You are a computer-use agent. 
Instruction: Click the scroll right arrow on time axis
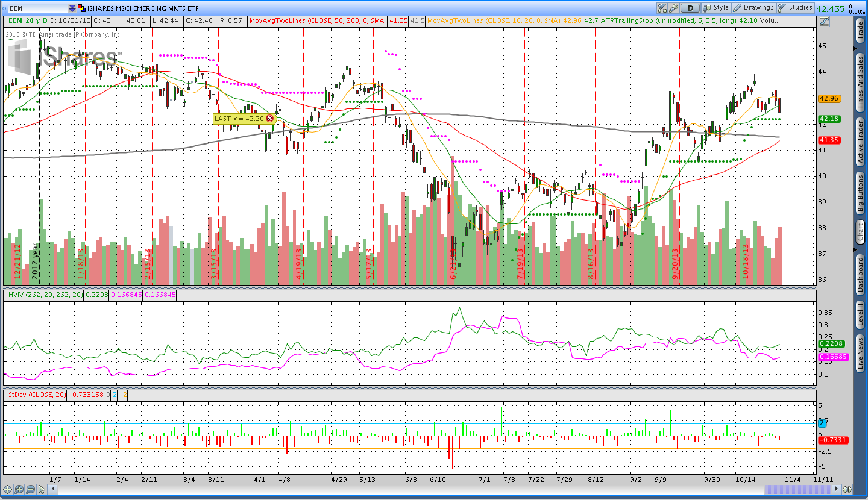click(836, 489)
